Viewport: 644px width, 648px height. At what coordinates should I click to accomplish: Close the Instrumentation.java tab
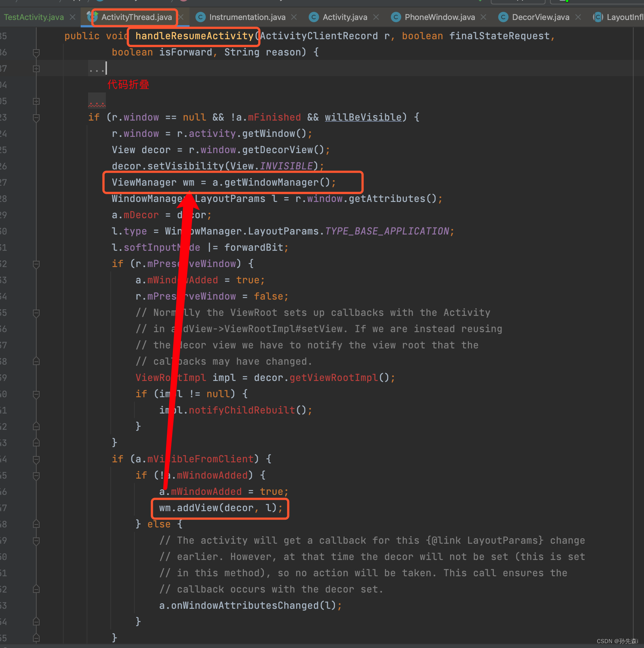click(x=294, y=17)
